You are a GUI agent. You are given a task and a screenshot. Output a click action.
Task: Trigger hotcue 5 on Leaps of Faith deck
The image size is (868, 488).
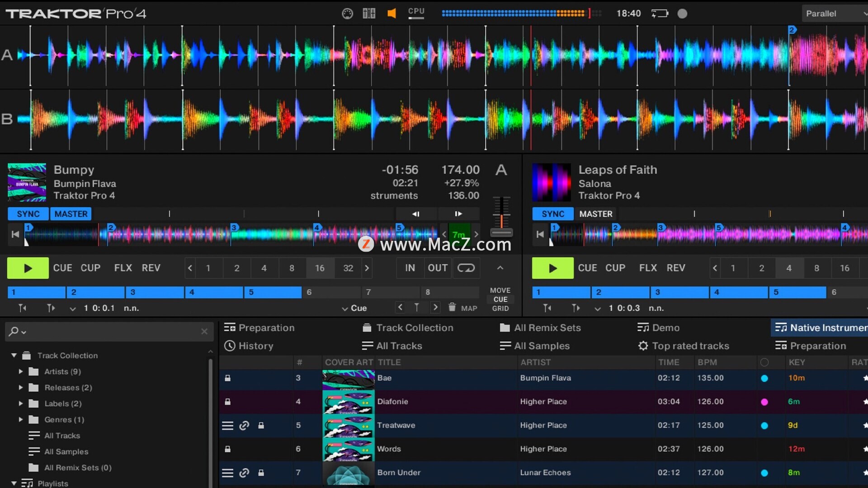[x=797, y=292]
